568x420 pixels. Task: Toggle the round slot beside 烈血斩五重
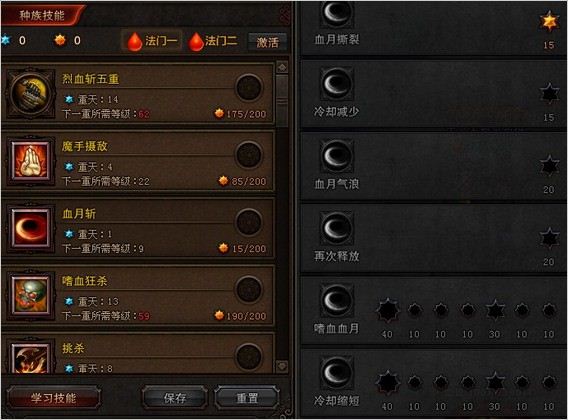point(249,88)
